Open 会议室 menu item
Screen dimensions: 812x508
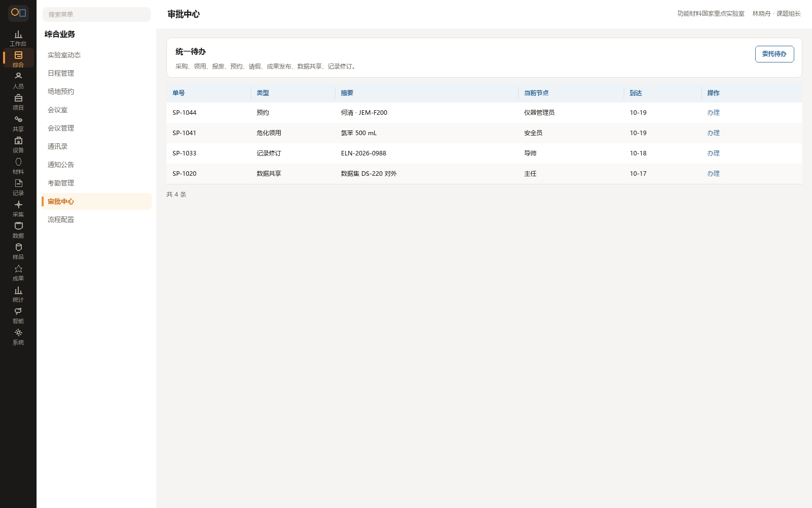click(x=96, y=110)
